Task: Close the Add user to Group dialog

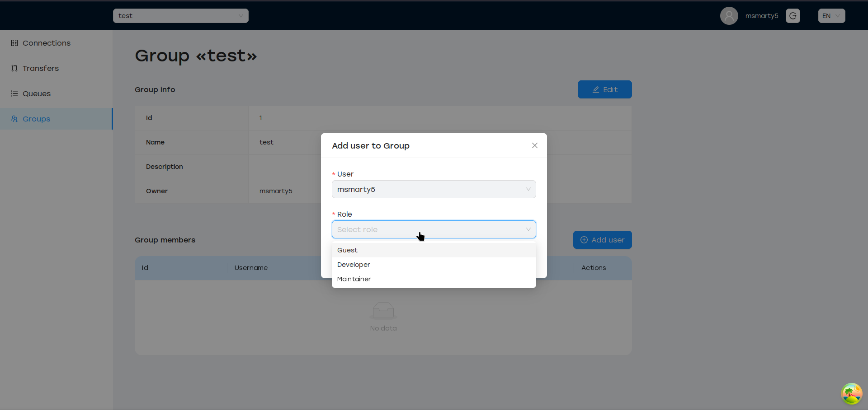Action: click(534, 145)
